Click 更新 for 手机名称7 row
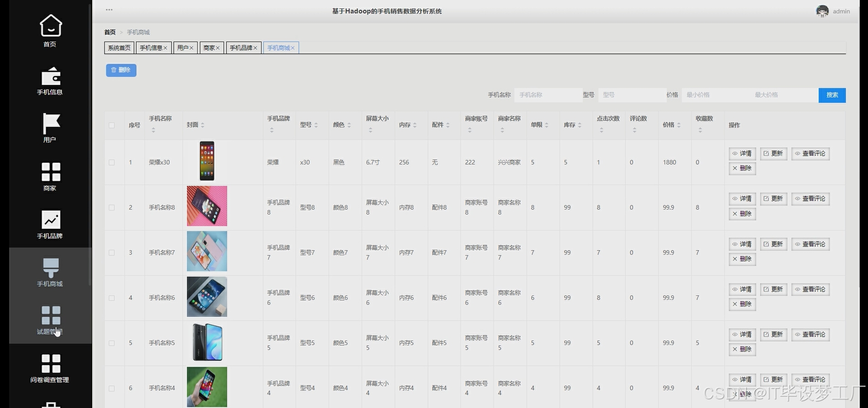The image size is (868, 408). (774, 244)
